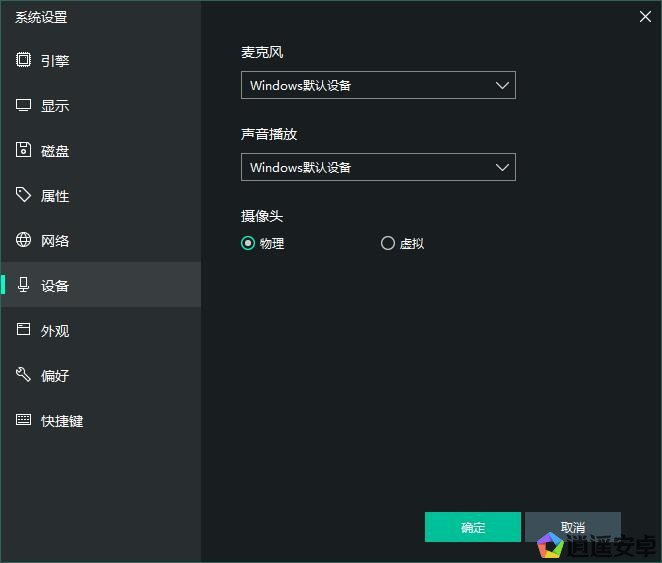Go to the 快捷键 tab label
The height and width of the screenshot is (563, 662).
[62, 421]
